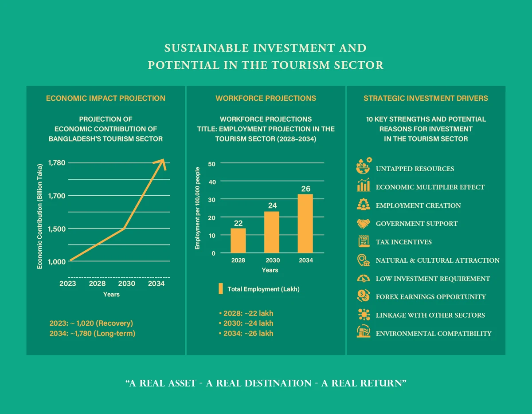The image size is (532, 414).
Task: Click the Environmental Compatibility building icon
Action: (364, 331)
